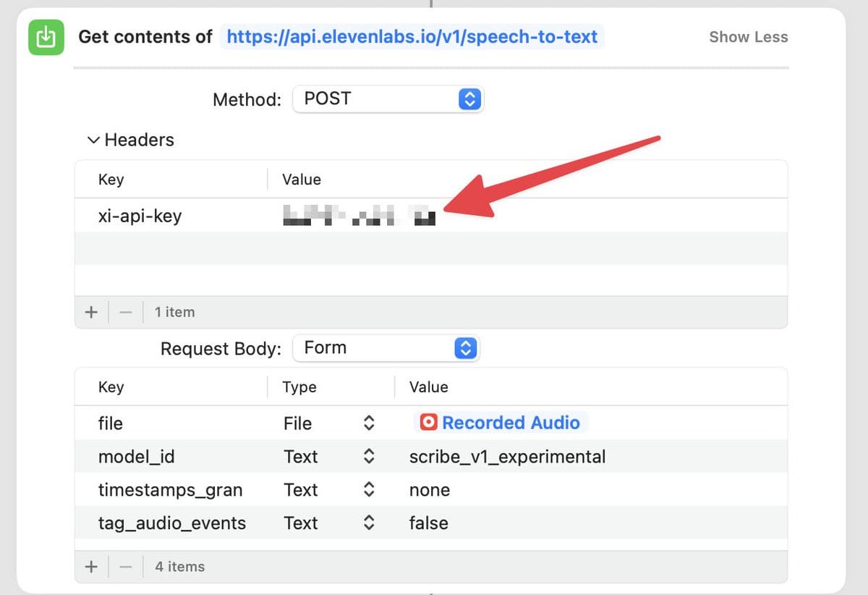The width and height of the screenshot is (868, 595).
Task: Select the 'model_id' key cell
Action: coord(136,457)
